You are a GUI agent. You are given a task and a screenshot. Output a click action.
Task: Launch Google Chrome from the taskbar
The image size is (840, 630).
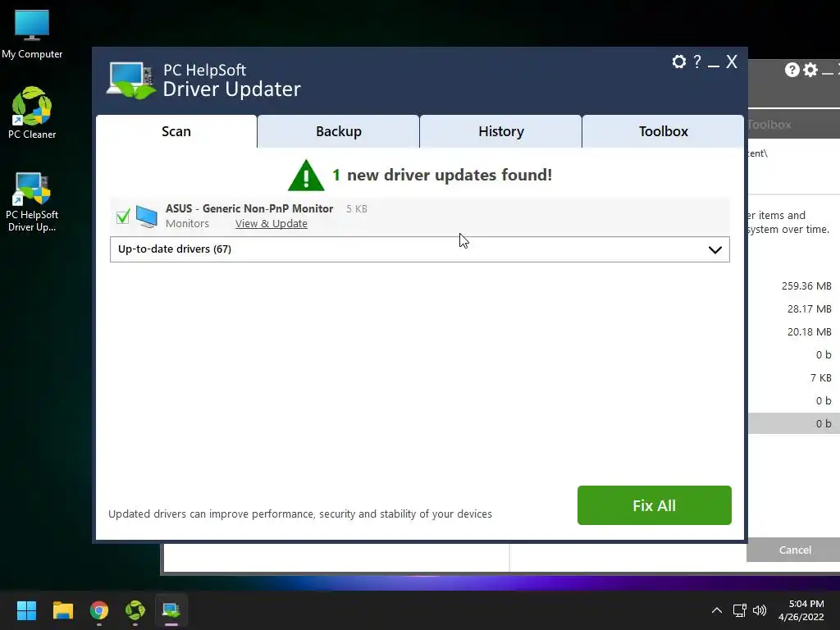[99, 610]
